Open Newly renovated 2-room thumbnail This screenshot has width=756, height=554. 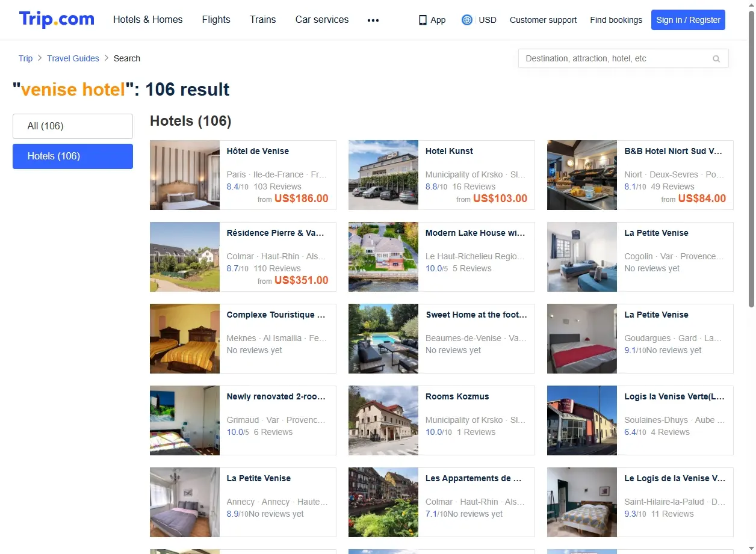185,420
